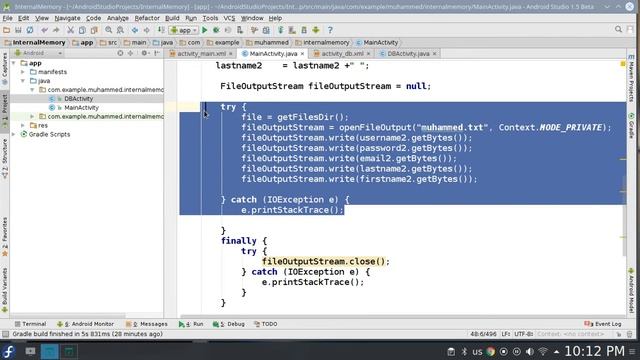Screen dimensions: 640x360
Task: Click the volume icon in system tray
Action: 530,351
